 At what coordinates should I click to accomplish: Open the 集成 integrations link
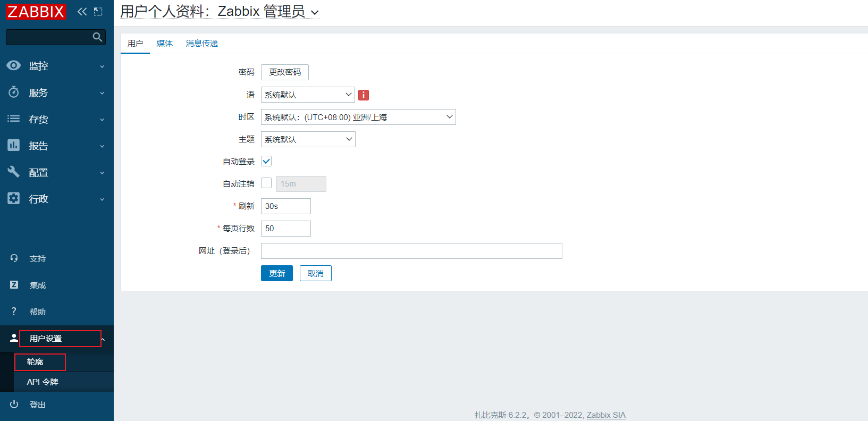pos(38,285)
